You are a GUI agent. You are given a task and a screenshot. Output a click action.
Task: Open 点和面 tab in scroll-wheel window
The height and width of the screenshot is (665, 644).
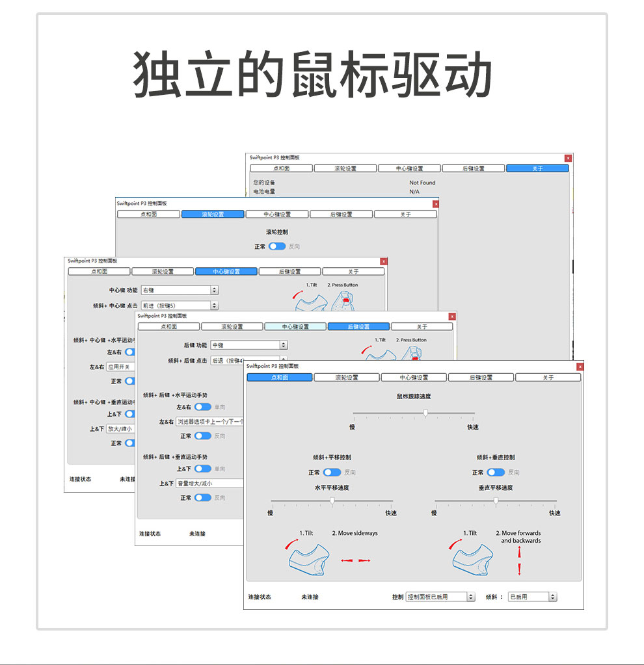(148, 214)
